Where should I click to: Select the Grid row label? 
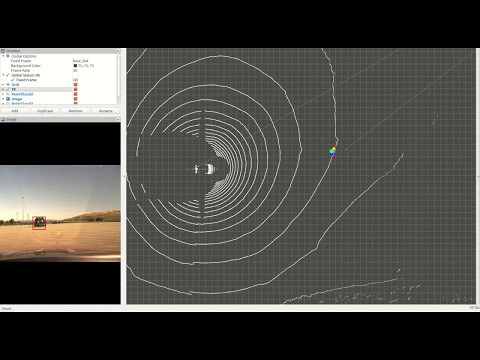pos(15,85)
